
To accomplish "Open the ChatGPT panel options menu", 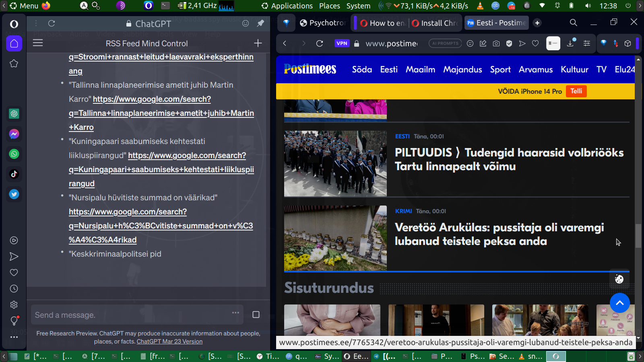I will [x=36, y=23].
